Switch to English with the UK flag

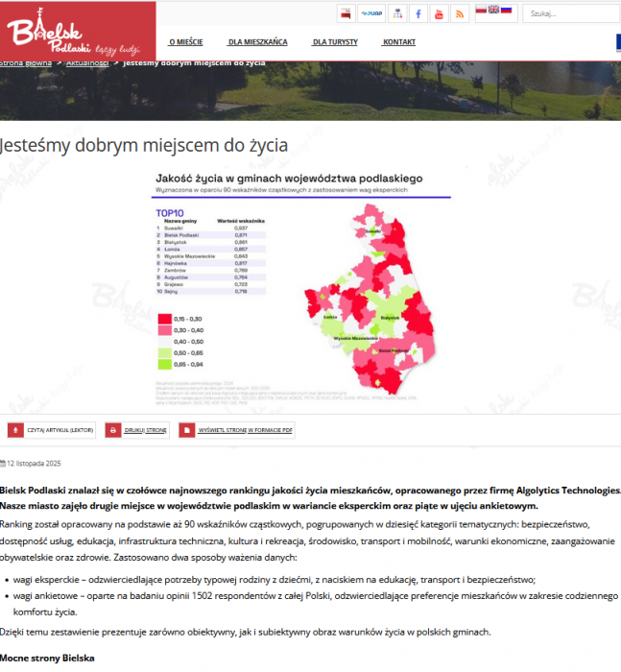[x=493, y=10]
